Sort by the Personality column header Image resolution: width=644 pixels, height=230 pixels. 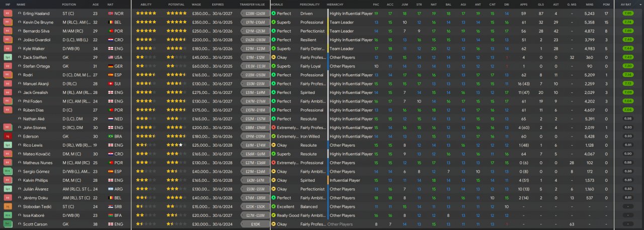[x=309, y=4]
